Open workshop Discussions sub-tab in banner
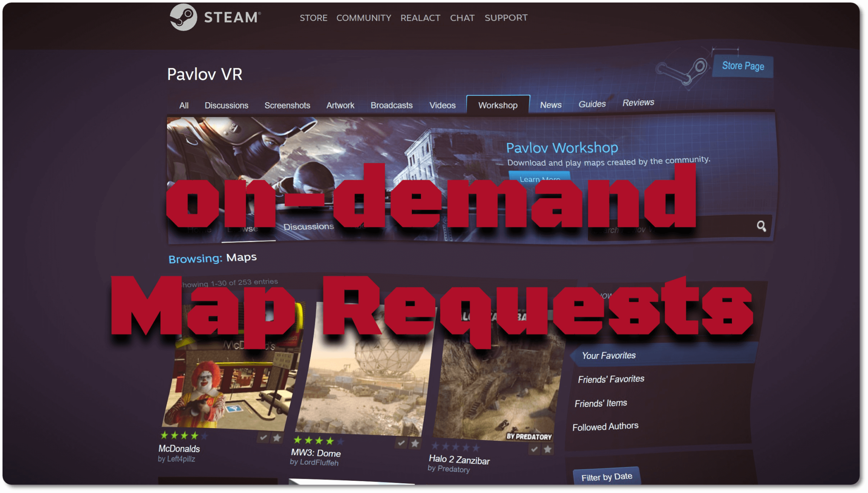868x493 pixels. [x=309, y=227]
